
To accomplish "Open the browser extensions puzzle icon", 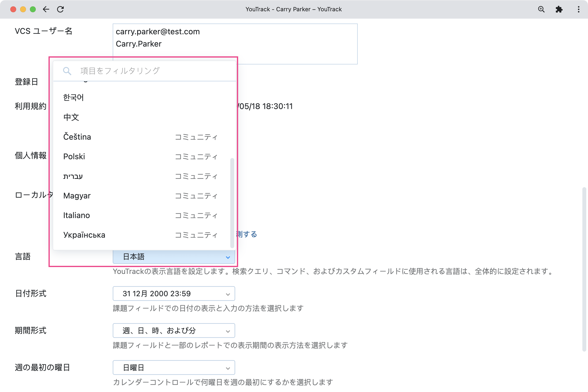I will click(559, 9).
